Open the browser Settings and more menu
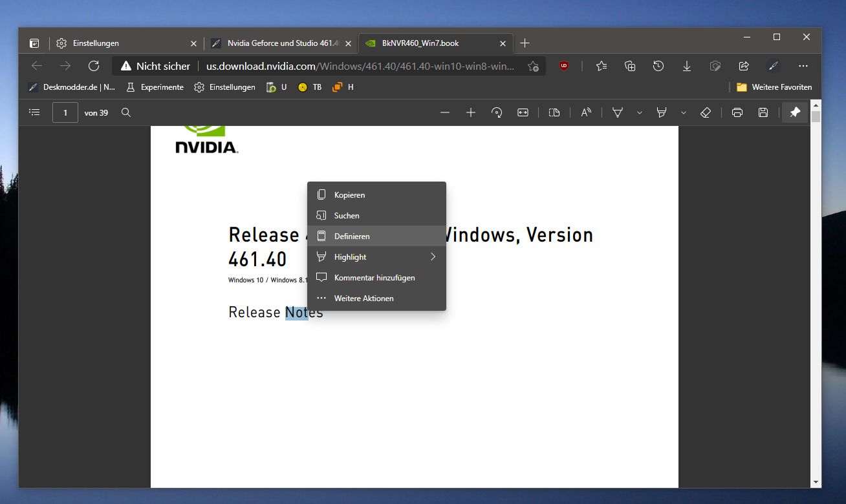The height and width of the screenshot is (504, 846). tap(803, 66)
